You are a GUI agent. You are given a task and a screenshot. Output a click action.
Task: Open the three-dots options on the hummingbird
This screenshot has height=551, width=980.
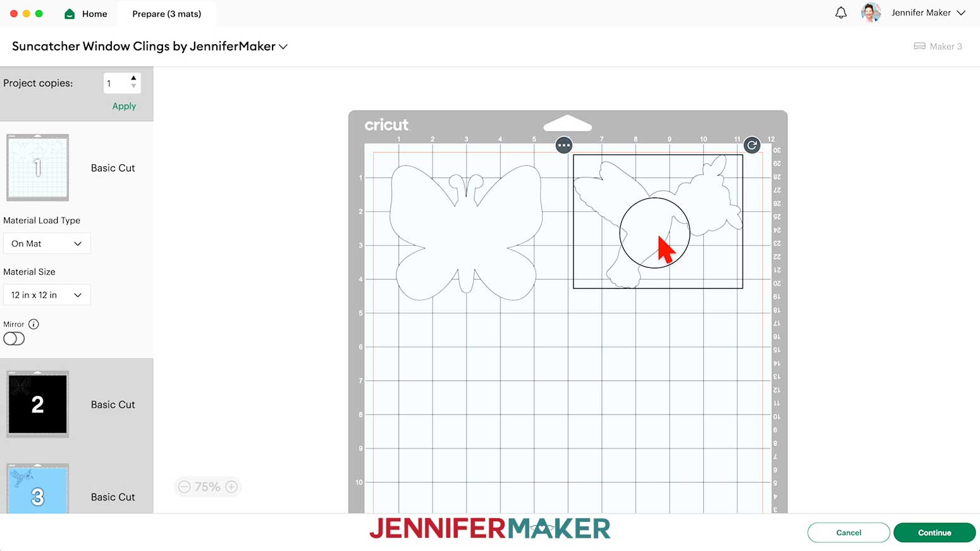pyautogui.click(x=564, y=145)
